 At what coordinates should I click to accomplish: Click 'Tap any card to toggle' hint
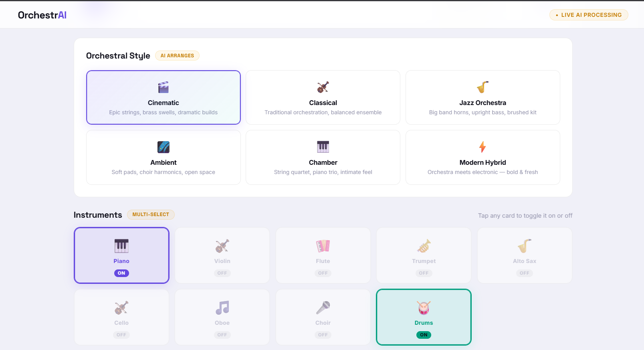pos(525,216)
